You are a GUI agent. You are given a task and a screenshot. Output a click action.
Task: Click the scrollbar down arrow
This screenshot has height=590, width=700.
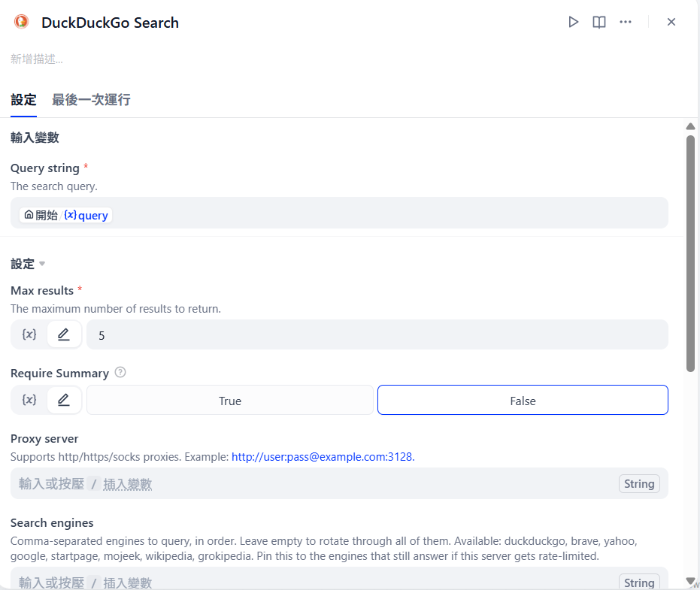pyautogui.click(x=691, y=581)
